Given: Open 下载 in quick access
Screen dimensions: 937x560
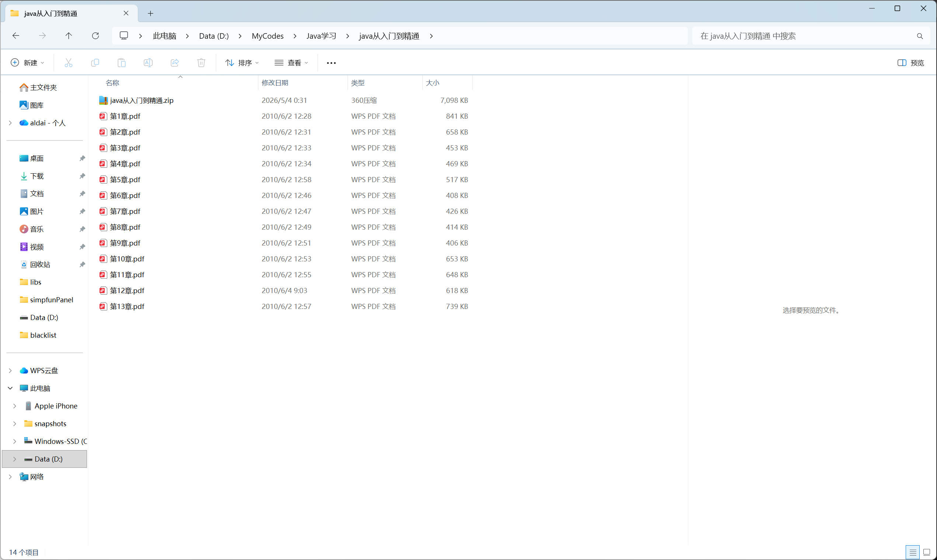Looking at the screenshot, I should [x=32, y=176].
